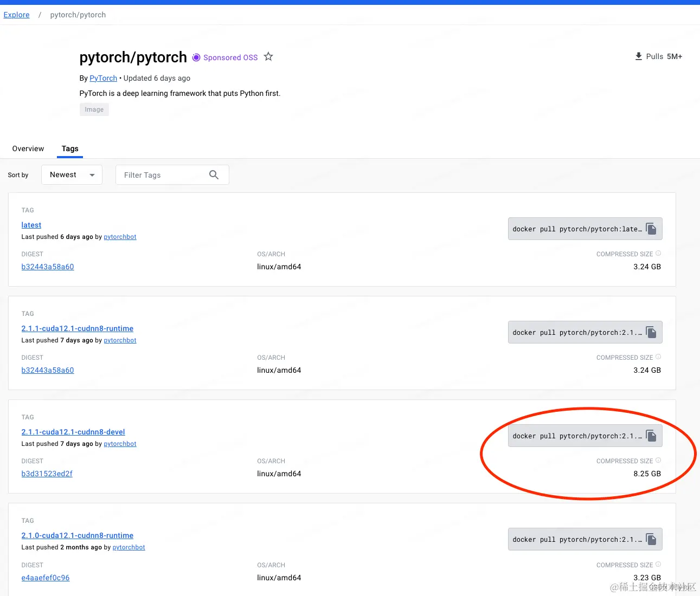Star the pytorch/pytorch repository
The width and height of the screenshot is (700, 596).
coord(268,56)
